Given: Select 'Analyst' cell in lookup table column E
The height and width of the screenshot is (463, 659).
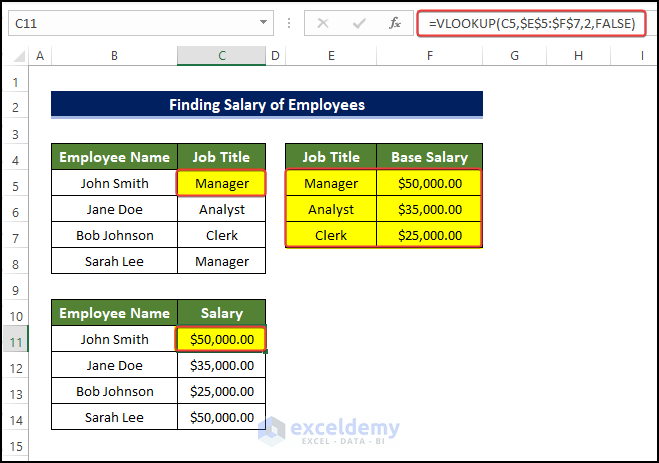Looking at the screenshot, I should [331, 209].
